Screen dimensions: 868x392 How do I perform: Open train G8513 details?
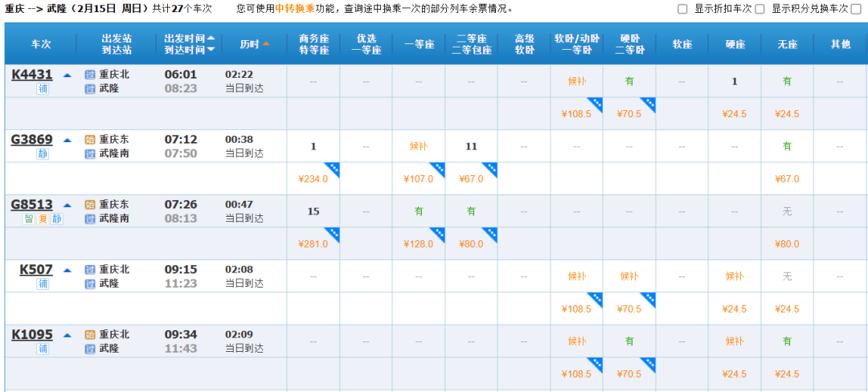[32, 205]
